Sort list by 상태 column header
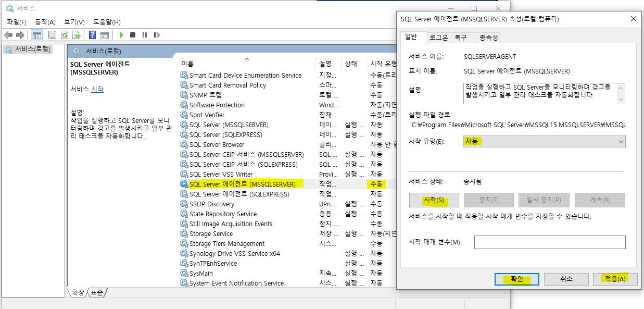This screenshot has width=644, height=309. (x=354, y=64)
